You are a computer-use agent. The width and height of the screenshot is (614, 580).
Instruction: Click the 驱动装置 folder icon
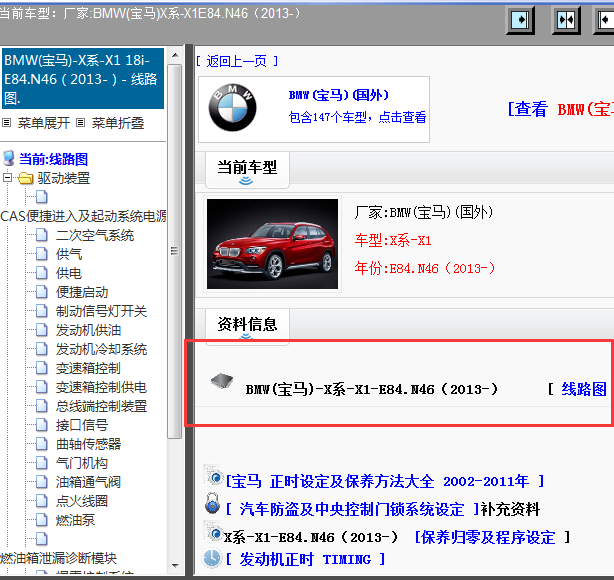25,179
